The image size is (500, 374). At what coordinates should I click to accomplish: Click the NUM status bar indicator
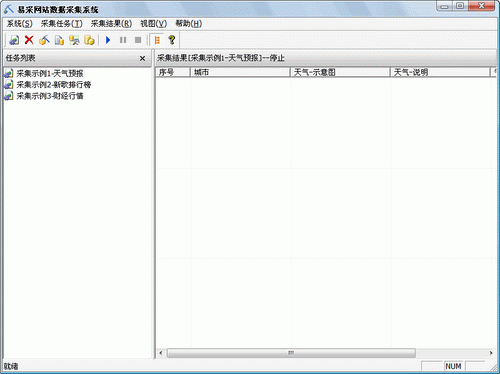click(453, 366)
